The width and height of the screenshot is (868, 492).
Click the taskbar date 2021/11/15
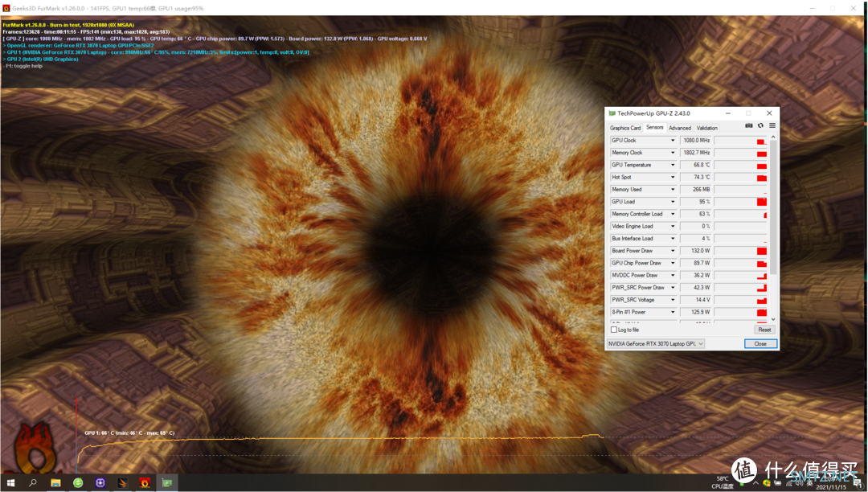click(831, 487)
